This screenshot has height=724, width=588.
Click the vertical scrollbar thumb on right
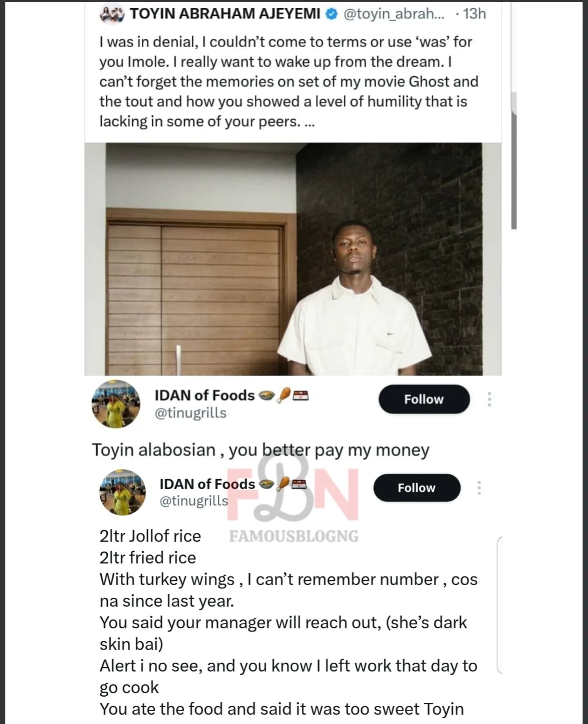click(x=514, y=160)
